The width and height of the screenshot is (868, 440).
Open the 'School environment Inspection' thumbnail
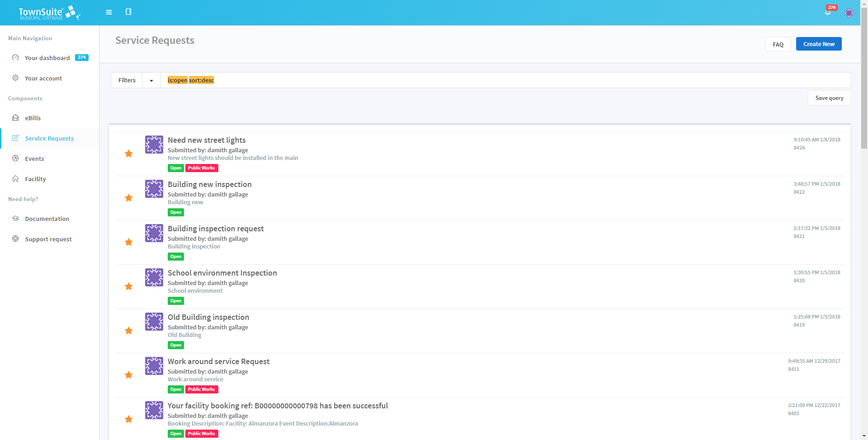[x=154, y=277]
